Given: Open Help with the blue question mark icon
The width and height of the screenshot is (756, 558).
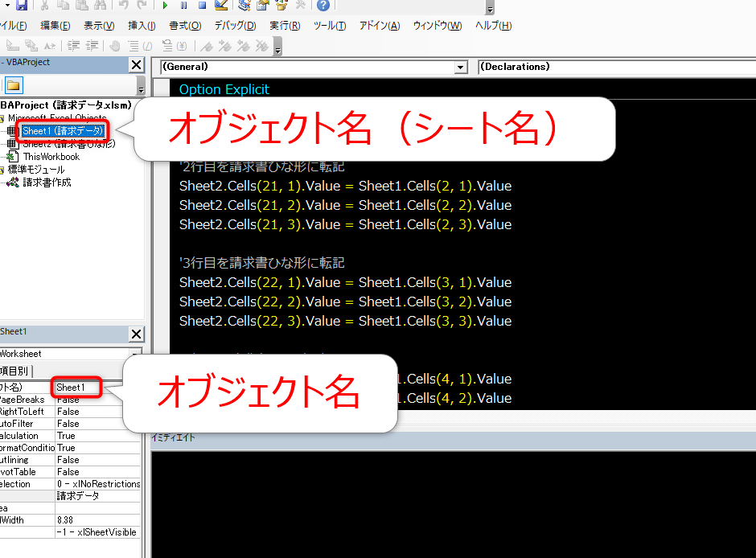Looking at the screenshot, I should tap(323, 5).
